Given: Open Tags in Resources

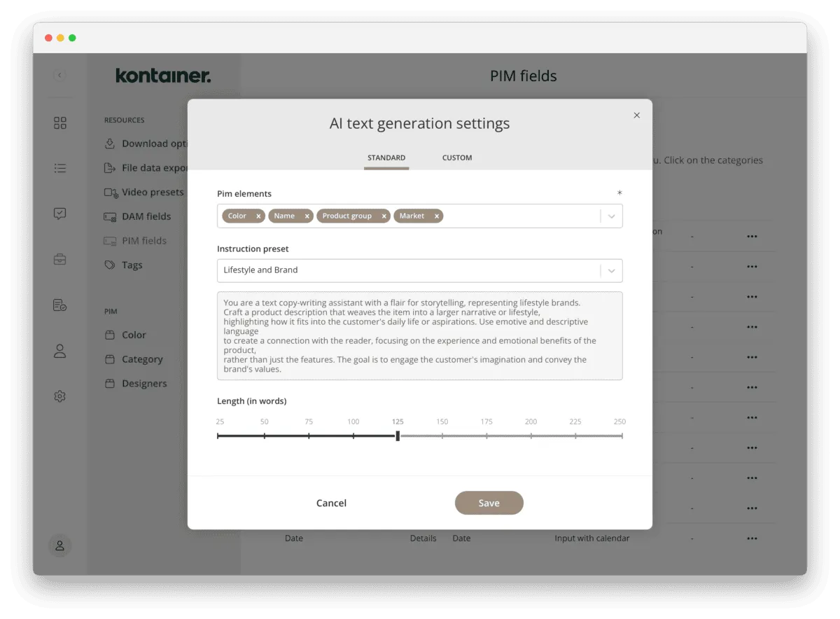Looking at the screenshot, I should coord(123,265).
